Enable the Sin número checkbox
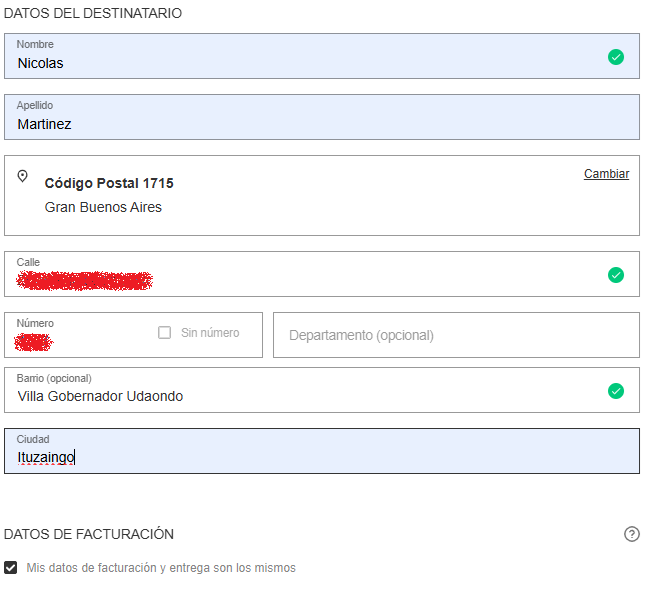Screen dimensions: 645x589 point(165,332)
